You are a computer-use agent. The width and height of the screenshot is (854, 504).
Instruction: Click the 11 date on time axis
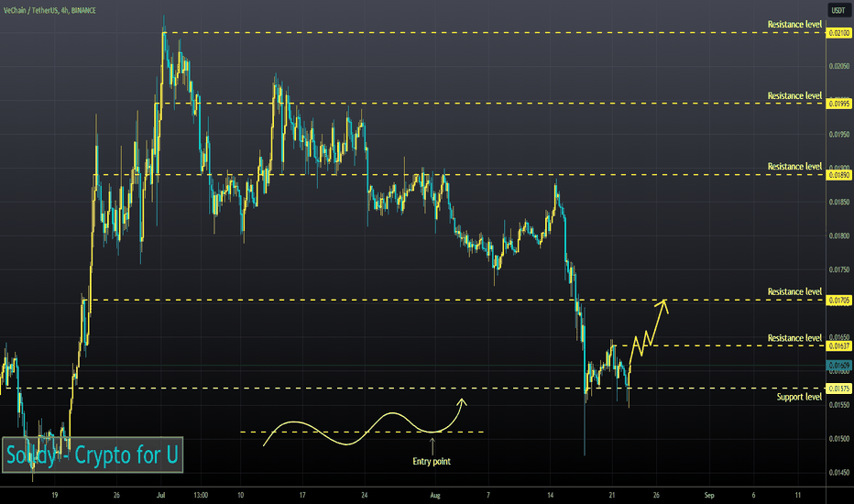pos(798,495)
